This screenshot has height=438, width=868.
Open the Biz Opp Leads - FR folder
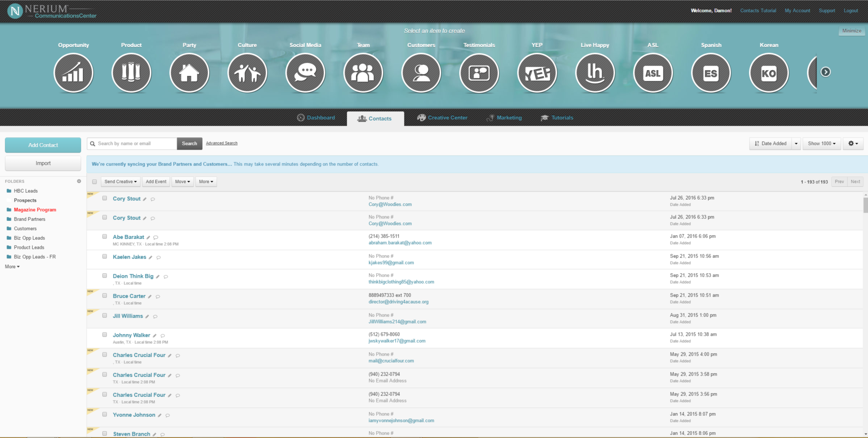point(34,257)
